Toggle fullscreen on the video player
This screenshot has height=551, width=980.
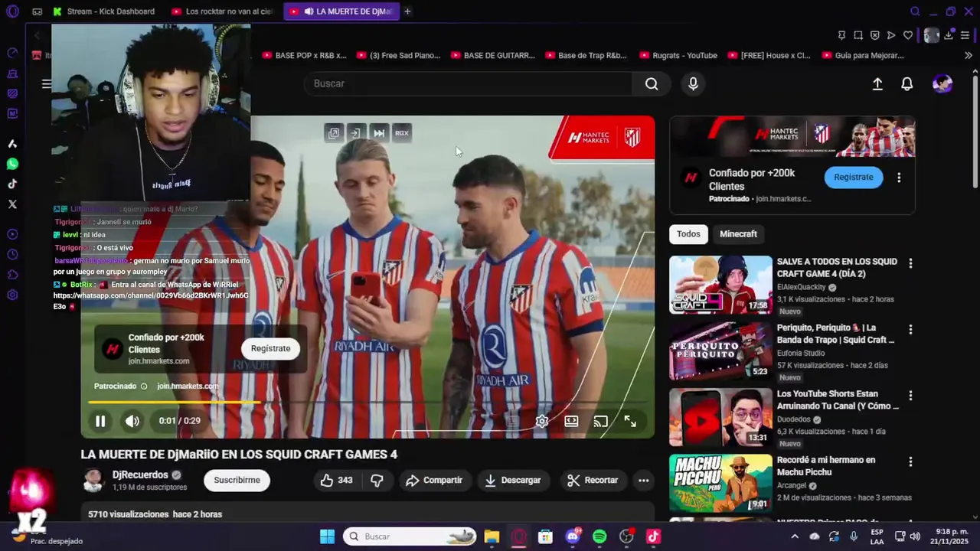pyautogui.click(x=630, y=421)
